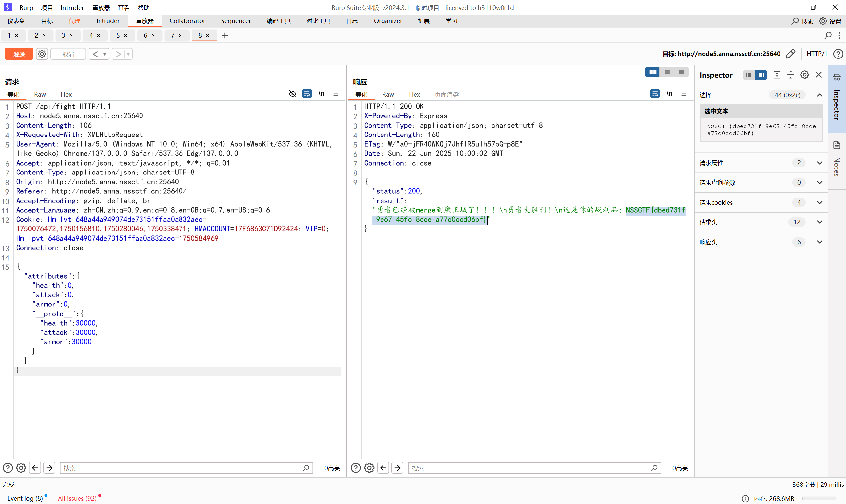This screenshot has height=504, width=846.
Task: Open back history dropdown arrow
Action: (x=105, y=54)
